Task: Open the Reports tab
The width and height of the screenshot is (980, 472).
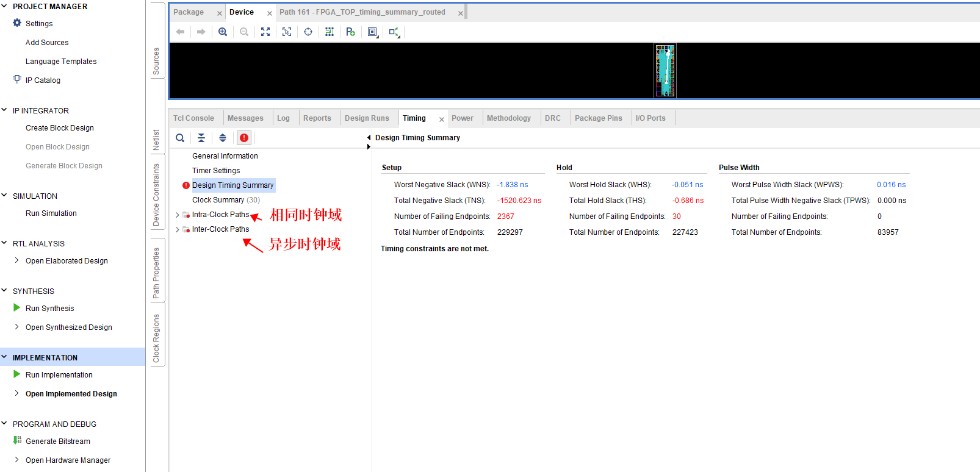Action: (317, 118)
